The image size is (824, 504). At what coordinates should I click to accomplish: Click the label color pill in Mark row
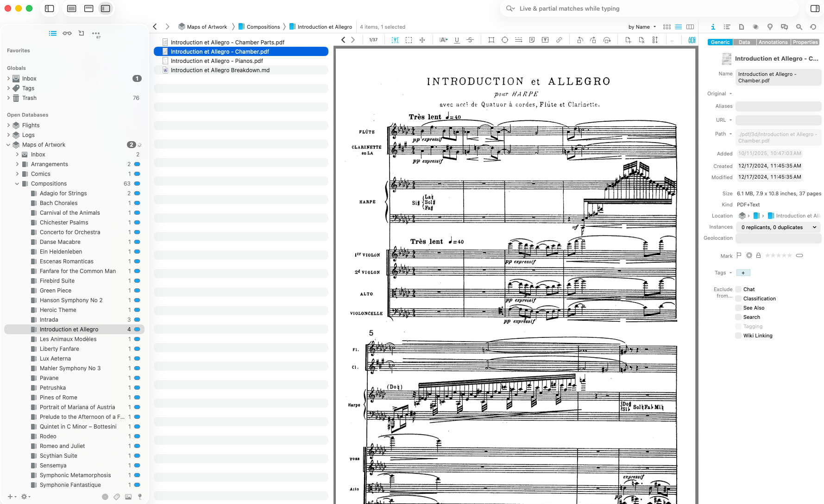(799, 255)
